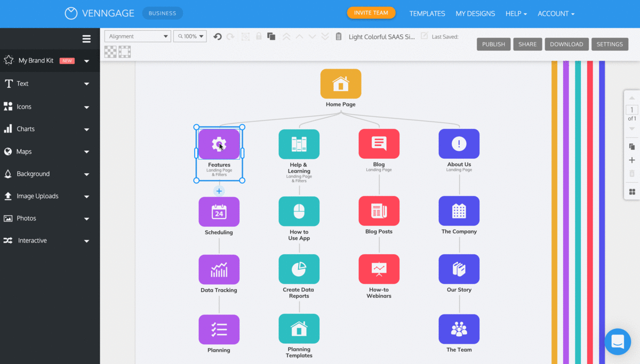Click the bring forward single up-chevron
The width and height of the screenshot is (640, 364).
tap(299, 36)
